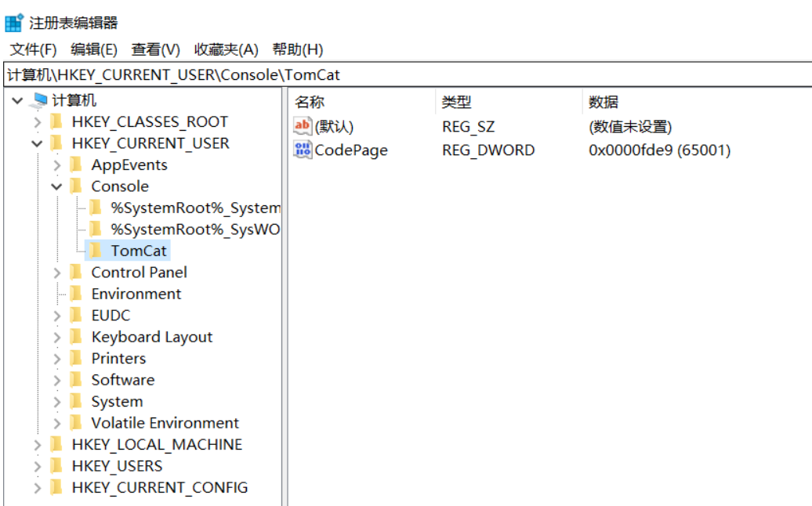Click the Registry Editor app icon in title bar
Image resolution: width=812 pixels, height=506 pixels.
pos(14,23)
